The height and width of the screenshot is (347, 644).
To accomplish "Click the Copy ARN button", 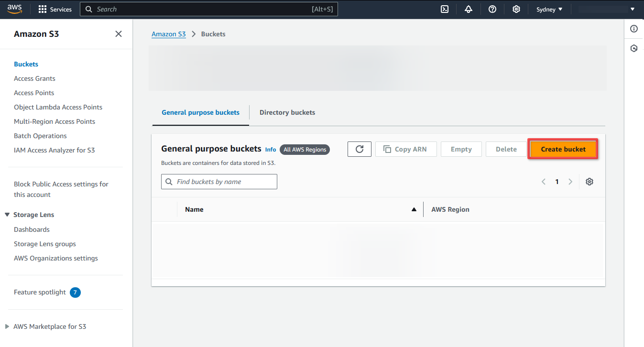I will tap(405, 149).
